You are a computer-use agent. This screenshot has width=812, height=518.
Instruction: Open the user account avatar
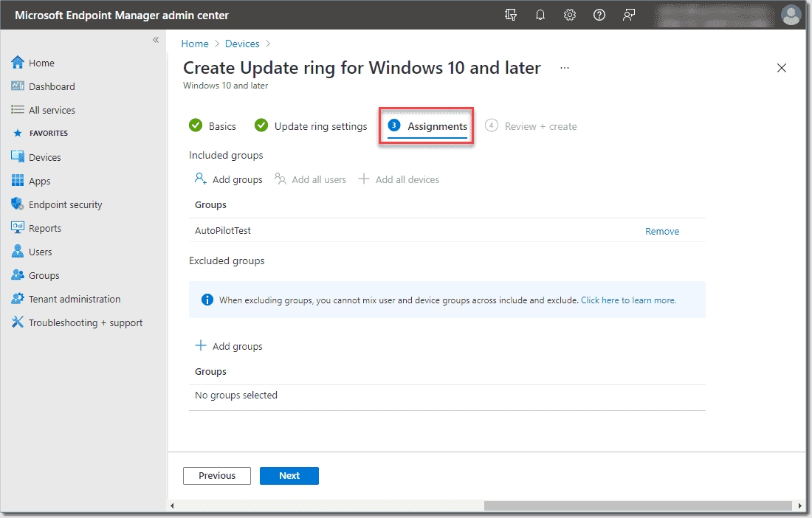tap(791, 15)
